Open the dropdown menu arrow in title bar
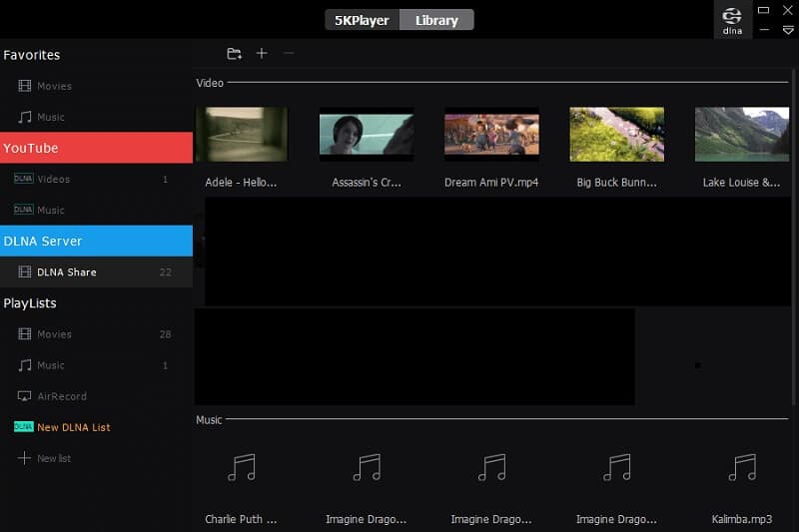 pos(788,31)
